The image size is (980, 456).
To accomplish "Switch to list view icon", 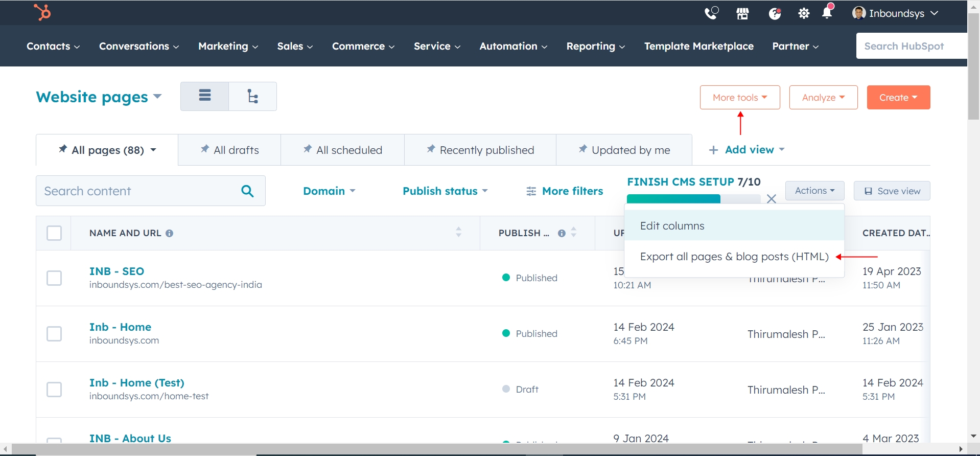I will (x=205, y=96).
